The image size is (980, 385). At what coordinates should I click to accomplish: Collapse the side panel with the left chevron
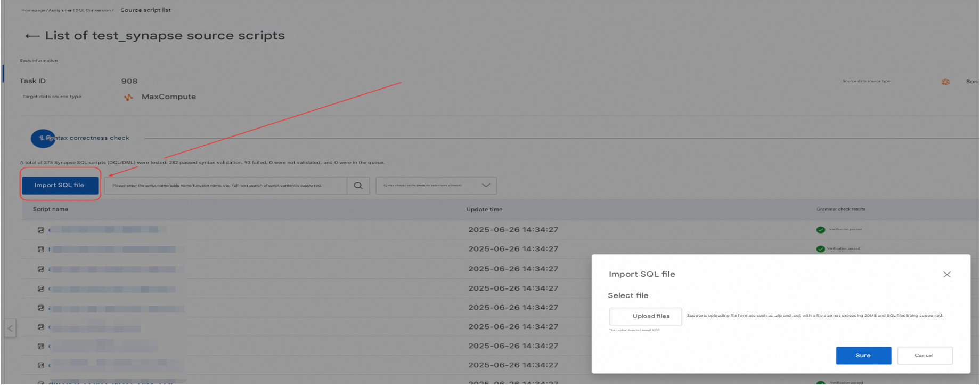(10, 328)
